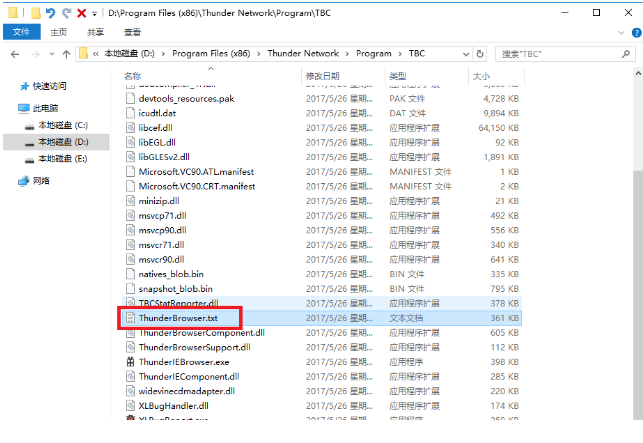Click the ThunderBrowser.txt document icon
The height and width of the screenshot is (443, 643).
pos(130,318)
